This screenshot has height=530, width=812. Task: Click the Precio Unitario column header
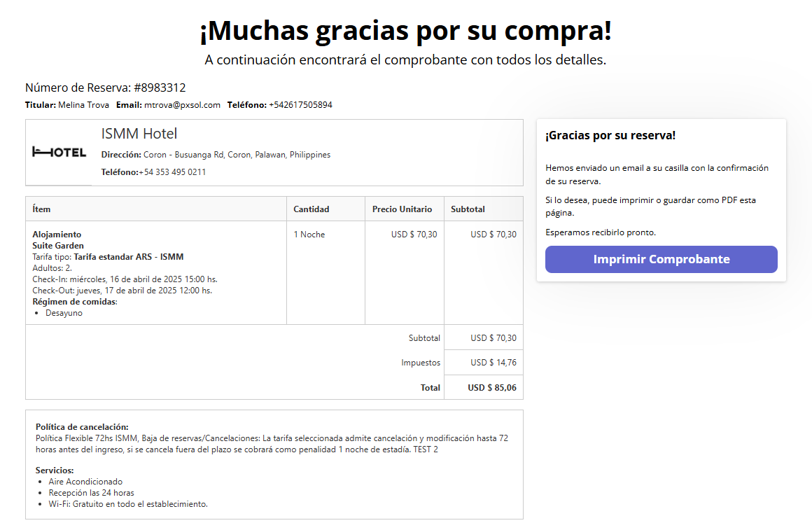402,209
